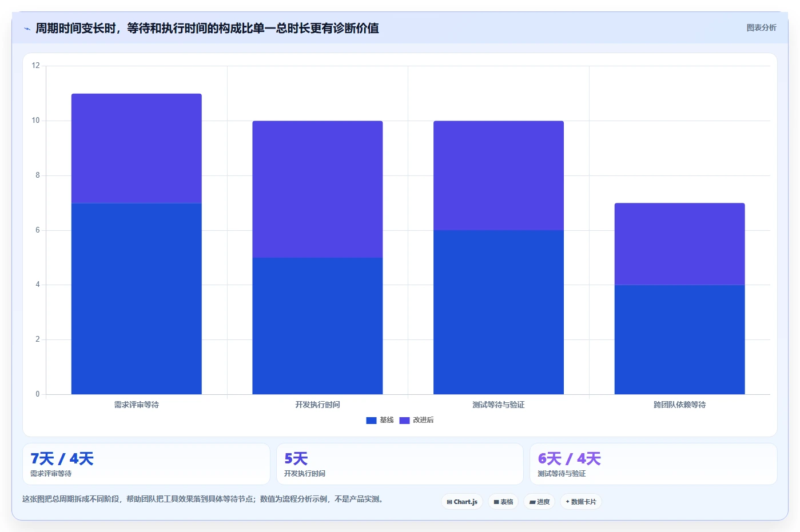The width and height of the screenshot is (800, 532).
Task: Click the 数据卡片 tag pill
Action: [581, 502]
